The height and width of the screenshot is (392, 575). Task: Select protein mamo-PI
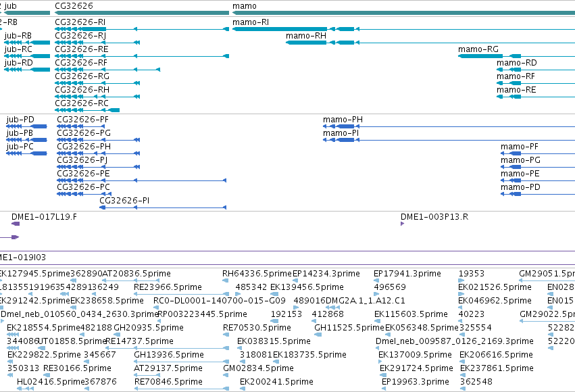coord(341,133)
